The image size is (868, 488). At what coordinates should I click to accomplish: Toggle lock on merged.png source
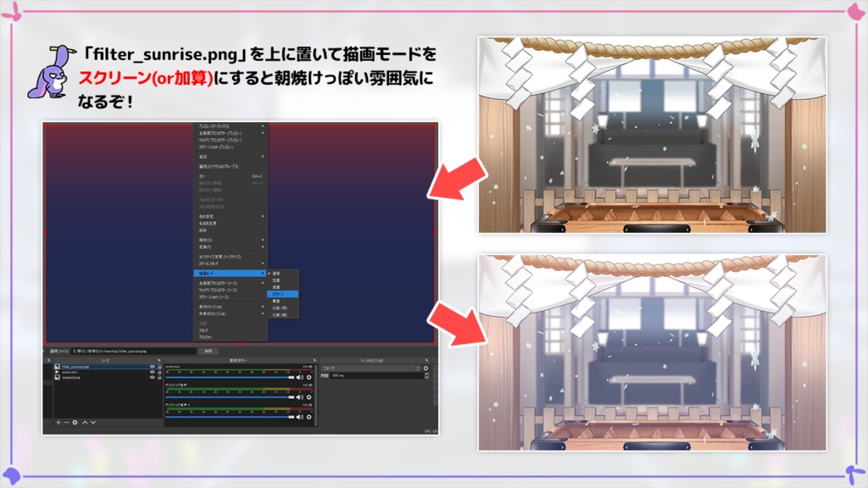pos(159,377)
